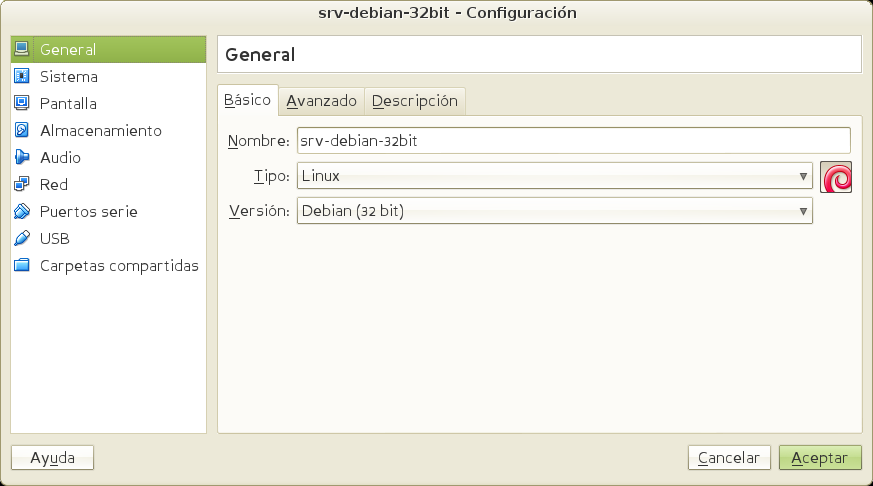Image resolution: width=873 pixels, height=486 pixels.
Task: Open the Descripción tab
Action: pos(414,101)
